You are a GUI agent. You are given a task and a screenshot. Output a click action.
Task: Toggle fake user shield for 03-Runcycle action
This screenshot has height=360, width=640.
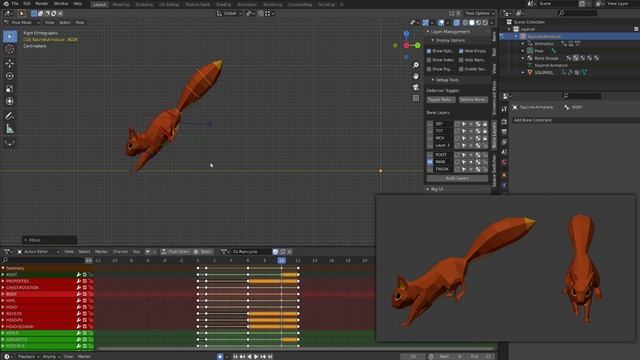tap(276, 251)
